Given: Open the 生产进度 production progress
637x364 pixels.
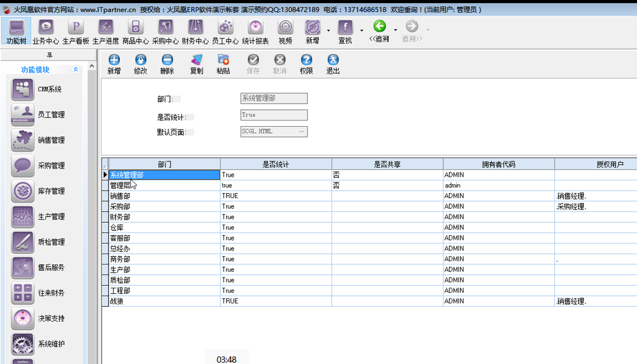Looking at the screenshot, I should click(x=105, y=32).
